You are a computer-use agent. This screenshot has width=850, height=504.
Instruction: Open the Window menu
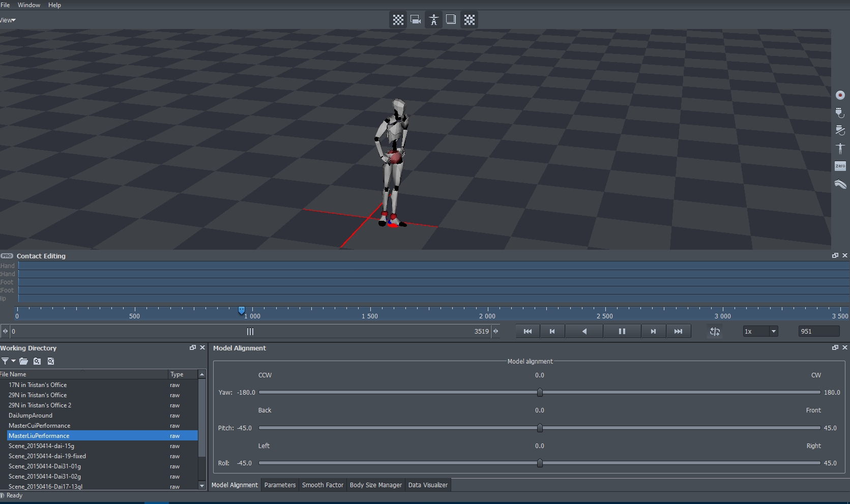tap(29, 5)
